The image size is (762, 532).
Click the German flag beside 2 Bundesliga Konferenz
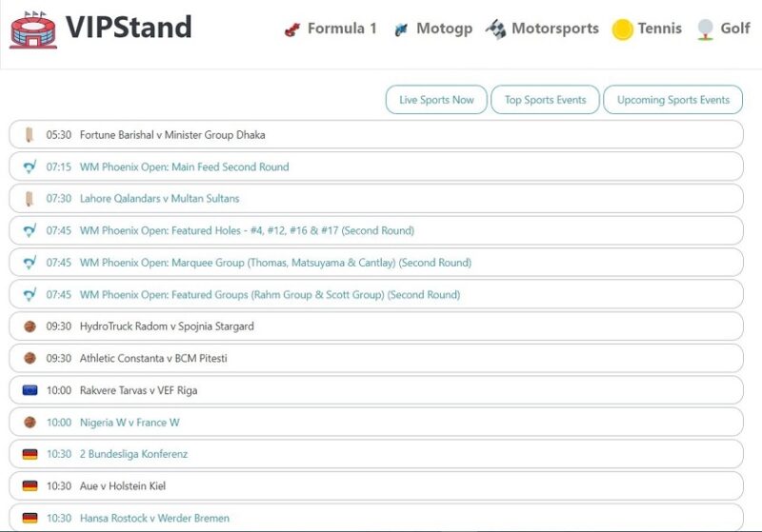[30, 454]
